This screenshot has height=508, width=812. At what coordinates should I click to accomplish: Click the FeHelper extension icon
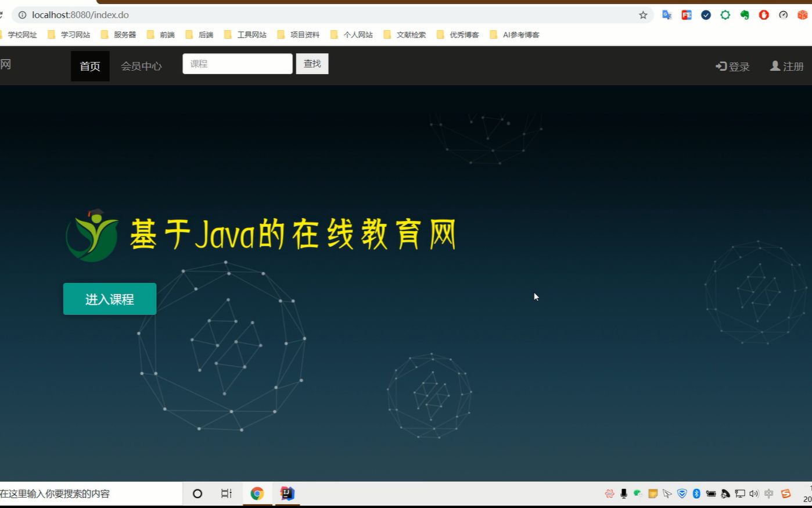pyautogui.click(x=687, y=15)
